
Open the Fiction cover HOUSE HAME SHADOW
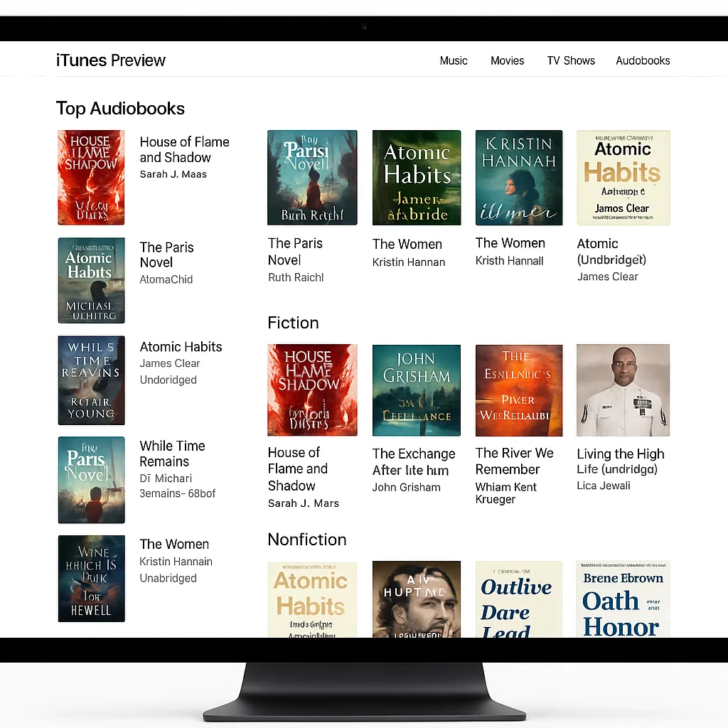312,390
